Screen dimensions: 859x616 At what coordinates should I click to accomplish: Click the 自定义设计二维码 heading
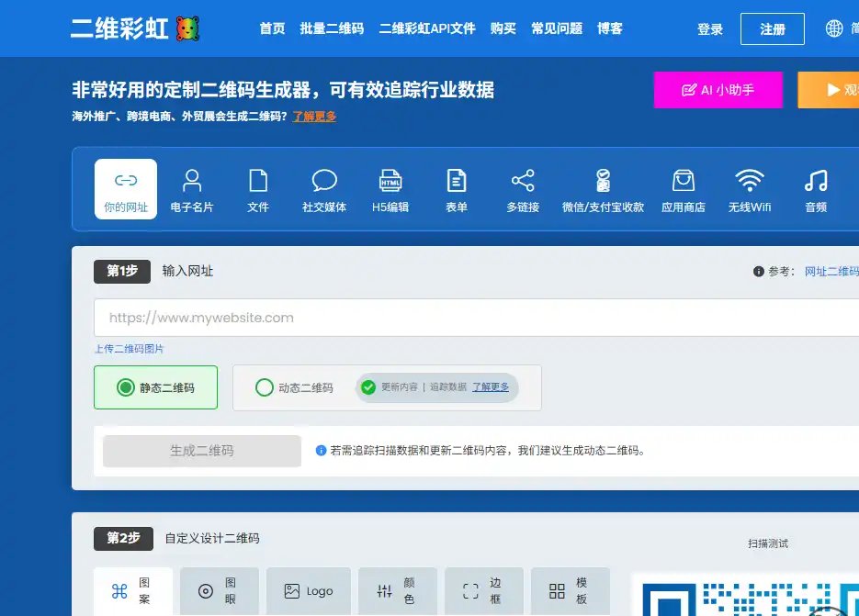212,538
